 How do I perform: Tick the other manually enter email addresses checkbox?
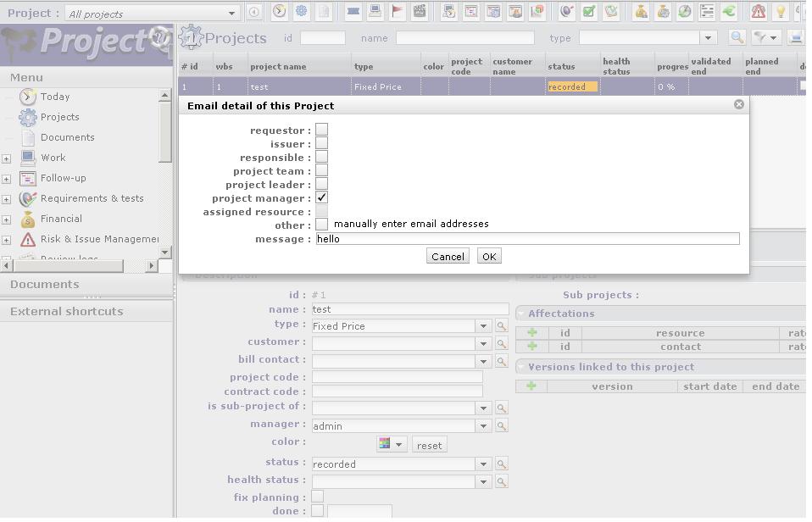(x=322, y=225)
